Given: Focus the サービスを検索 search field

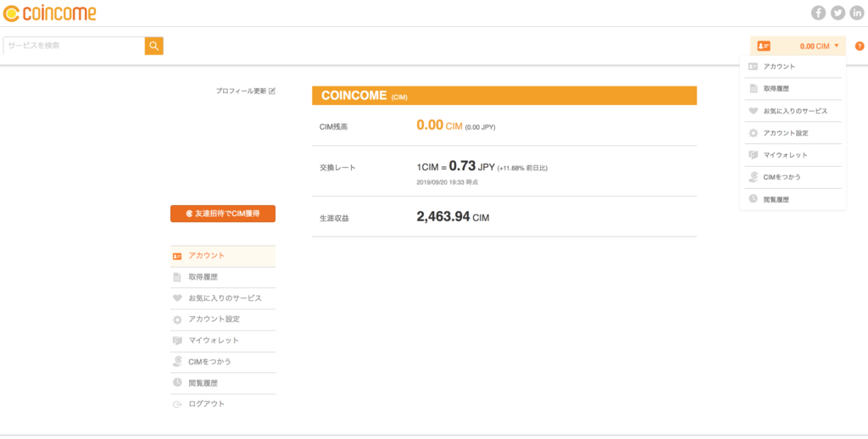Looking at the screenshot, I should tap(75, 46).
